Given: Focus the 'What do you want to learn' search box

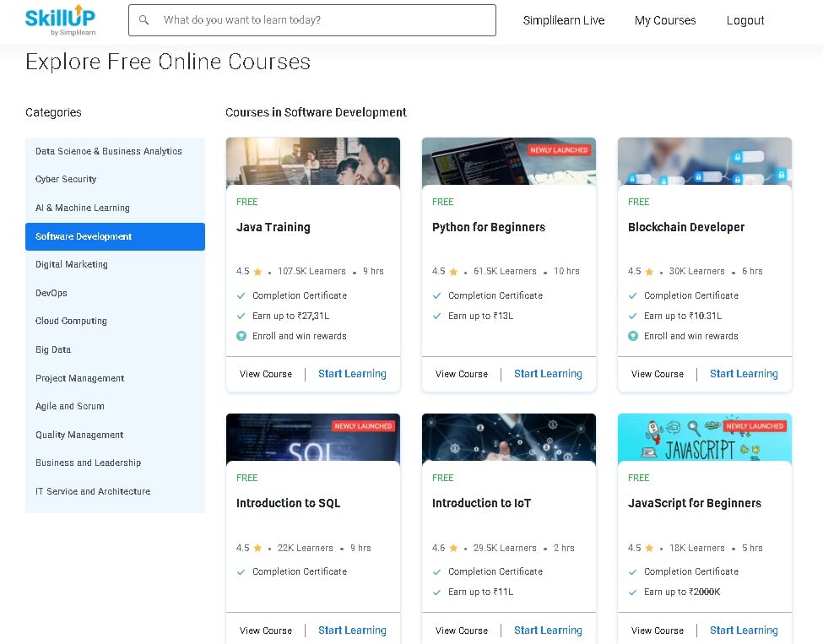Looking at the screenshot, I should (x=312, y=20).
